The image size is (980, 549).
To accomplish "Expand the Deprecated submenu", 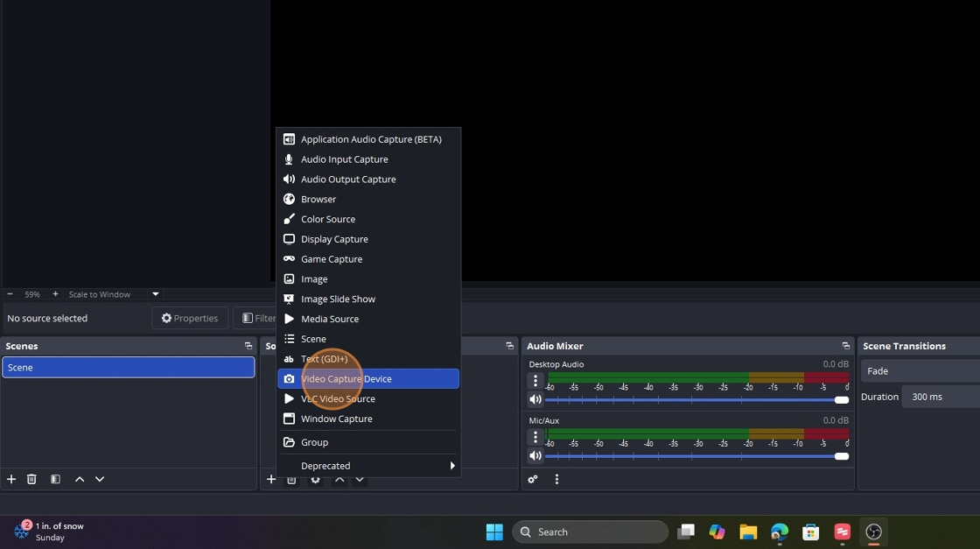I will (368, 466).
